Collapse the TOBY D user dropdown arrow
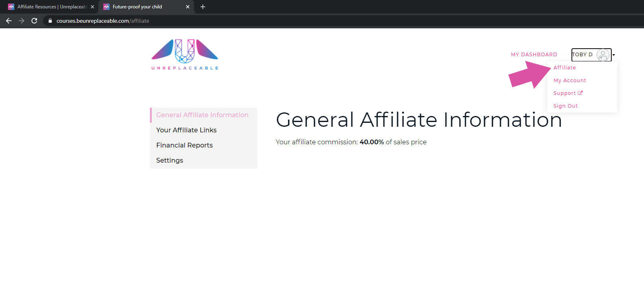Screen dimensions: 644x293 (x=614, y=55)
